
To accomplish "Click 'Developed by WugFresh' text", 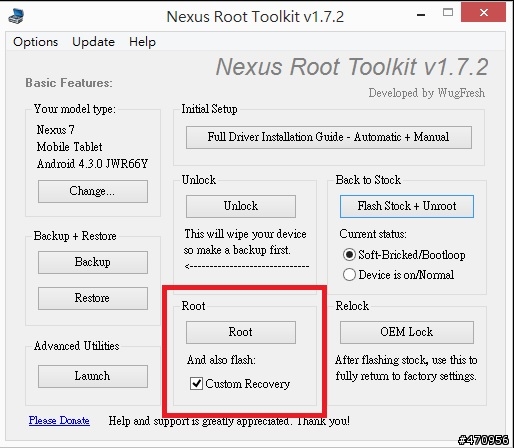I will coord(427,93).
